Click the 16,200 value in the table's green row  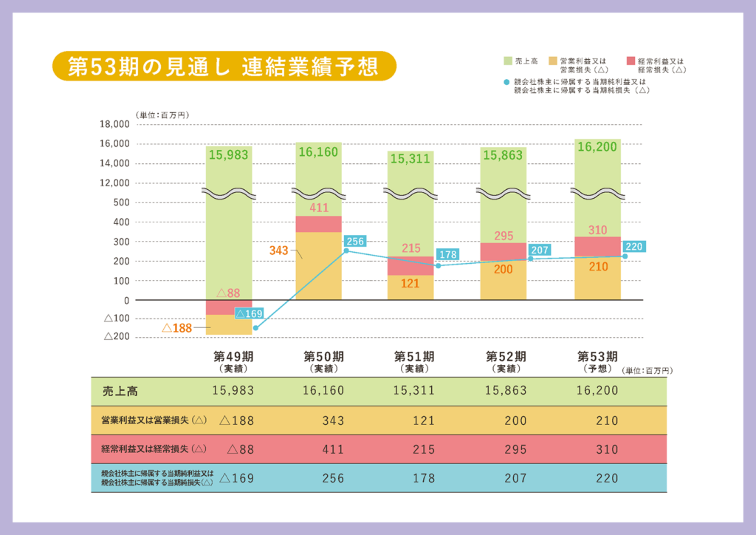click(x=597, y=391)
